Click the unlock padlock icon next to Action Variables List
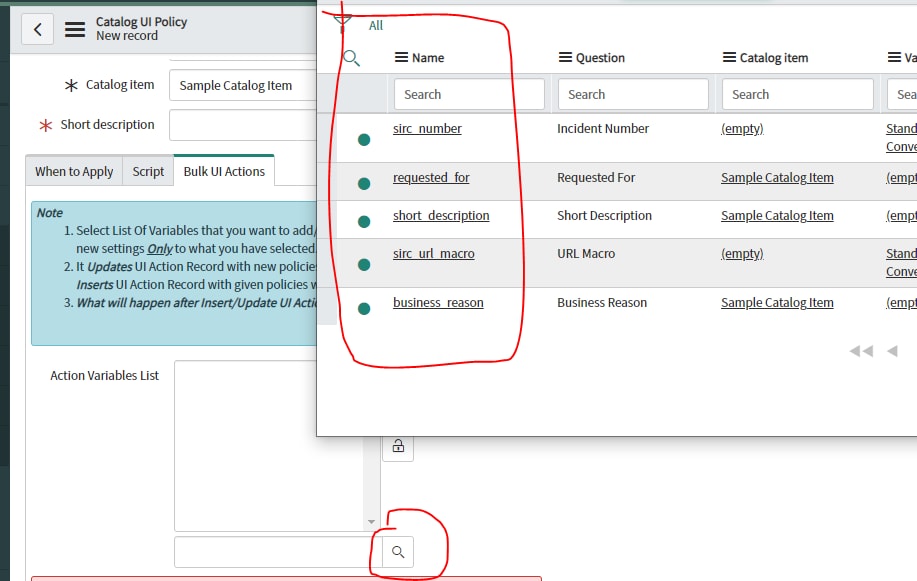 pos(397,447)
